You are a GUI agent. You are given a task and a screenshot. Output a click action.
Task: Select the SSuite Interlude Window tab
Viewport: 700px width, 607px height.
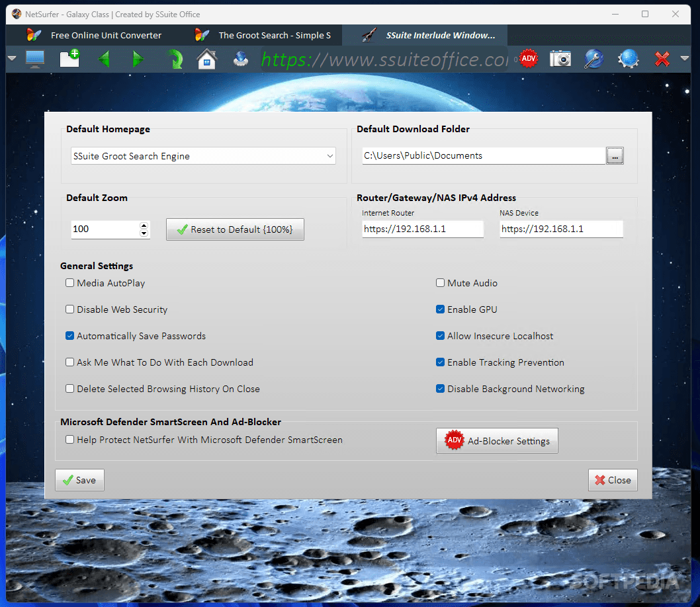coord(425,35)
